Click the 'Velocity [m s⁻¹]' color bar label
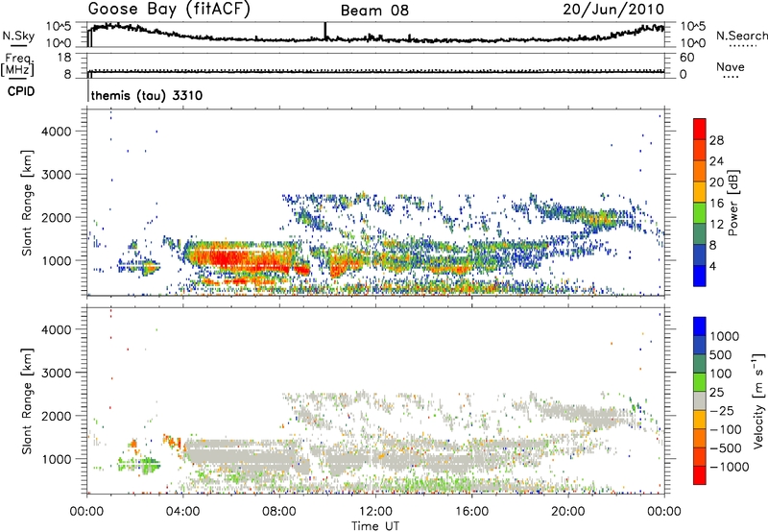 (758, 400)
